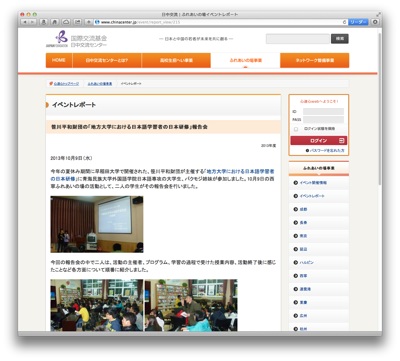Image resolution: width=400 pixels, height=361 pixels.
Task: Open the HOME navigation tab
Action: coord(59,60)
